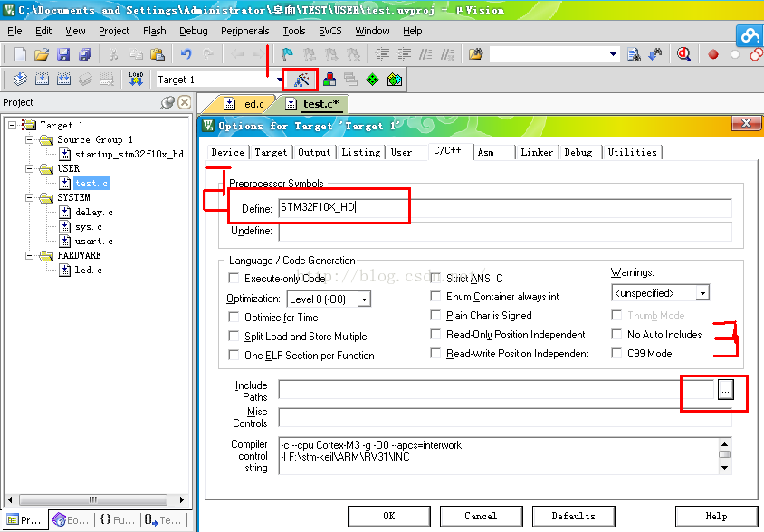764x532 pixels.
Task: Confirm the dialog with OK
Action: click(x=389, y=516)
